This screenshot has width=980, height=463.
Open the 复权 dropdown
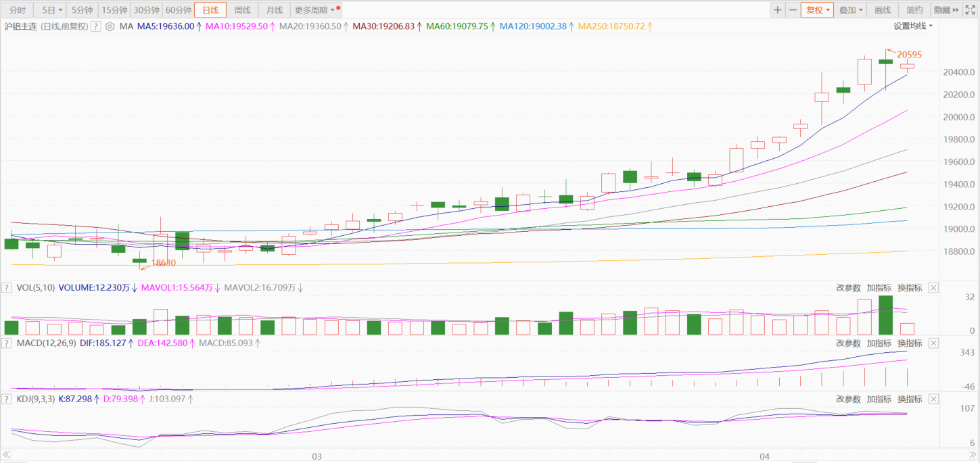818,10
